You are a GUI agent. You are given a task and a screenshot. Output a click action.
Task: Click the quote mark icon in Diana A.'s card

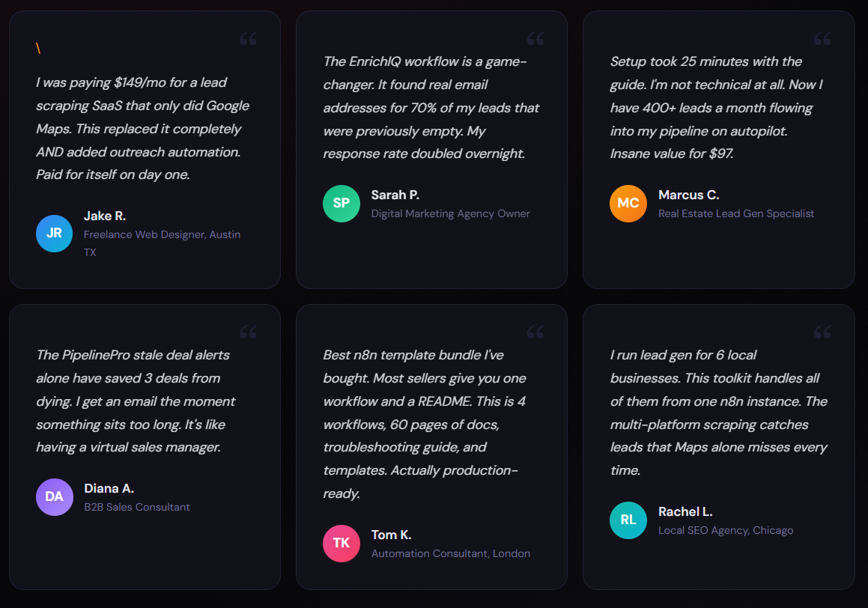tap(248, 332)
